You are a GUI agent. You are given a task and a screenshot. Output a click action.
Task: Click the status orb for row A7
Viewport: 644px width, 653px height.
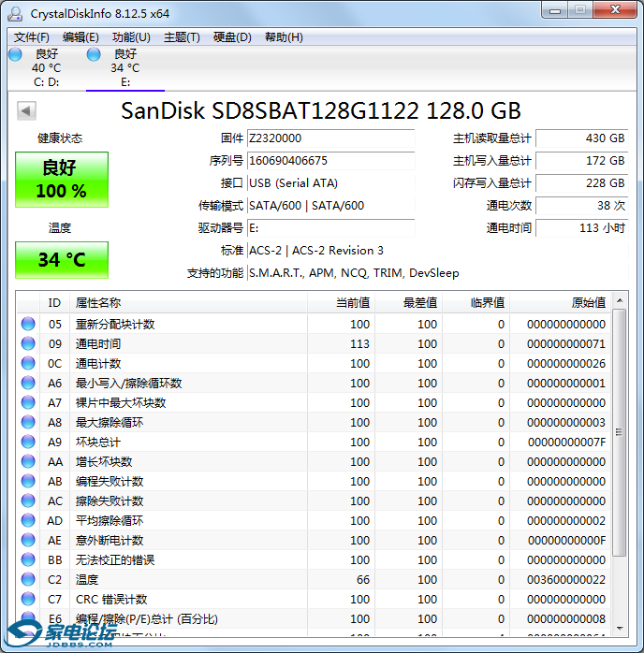[x=28, y=402]
